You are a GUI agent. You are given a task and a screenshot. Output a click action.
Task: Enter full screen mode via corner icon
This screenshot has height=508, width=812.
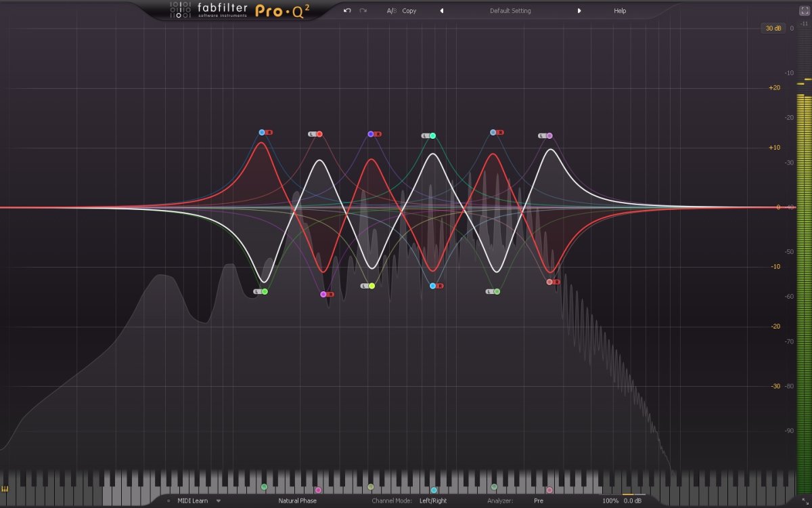tap(805, 11)
